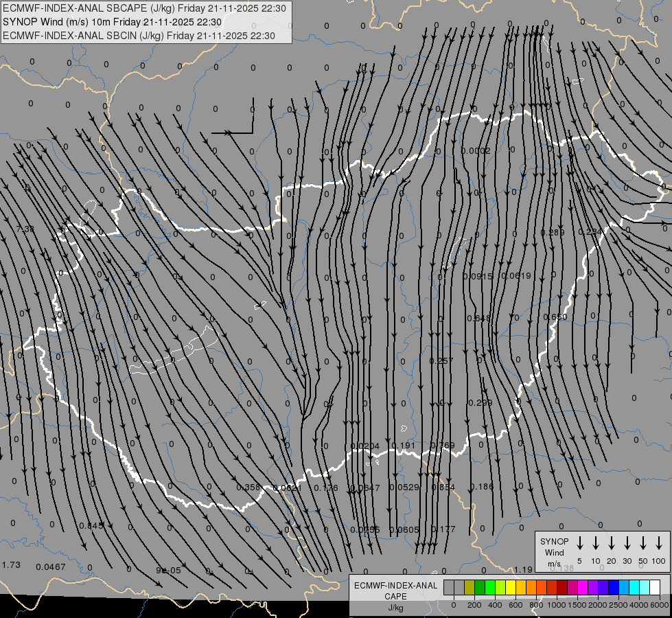Image resolution: width=672 pixels, height=618 pixels.
Task: Click the 50 m/s wind arrow in legend
Action: [x=643, y=543]
